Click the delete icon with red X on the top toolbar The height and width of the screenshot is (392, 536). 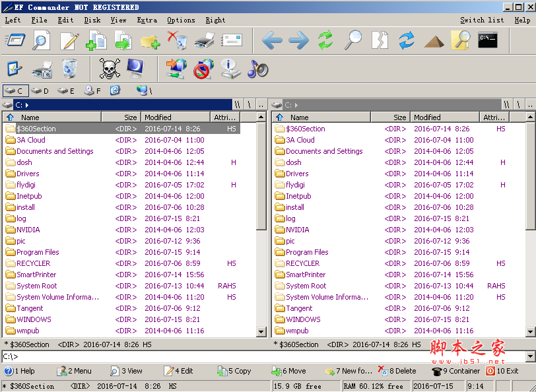(177, 40)
